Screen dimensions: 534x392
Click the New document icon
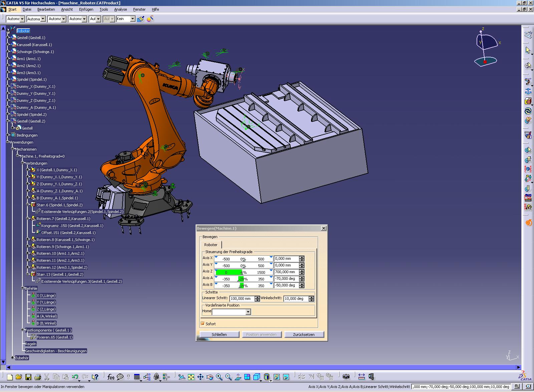[x=10, y=377]
